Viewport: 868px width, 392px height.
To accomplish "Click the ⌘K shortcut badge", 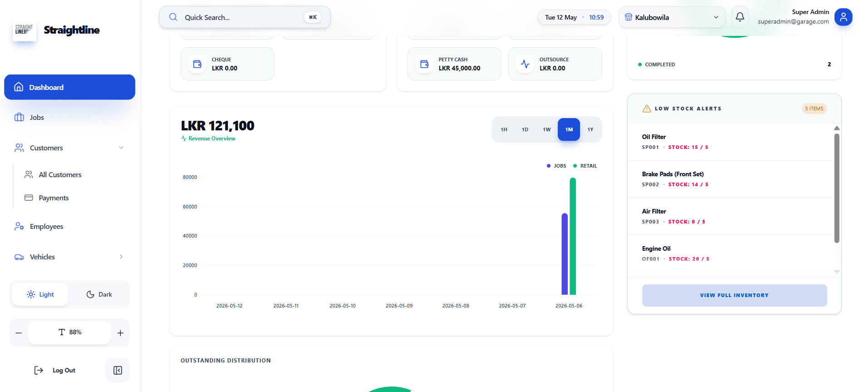I will pos(312,17).
